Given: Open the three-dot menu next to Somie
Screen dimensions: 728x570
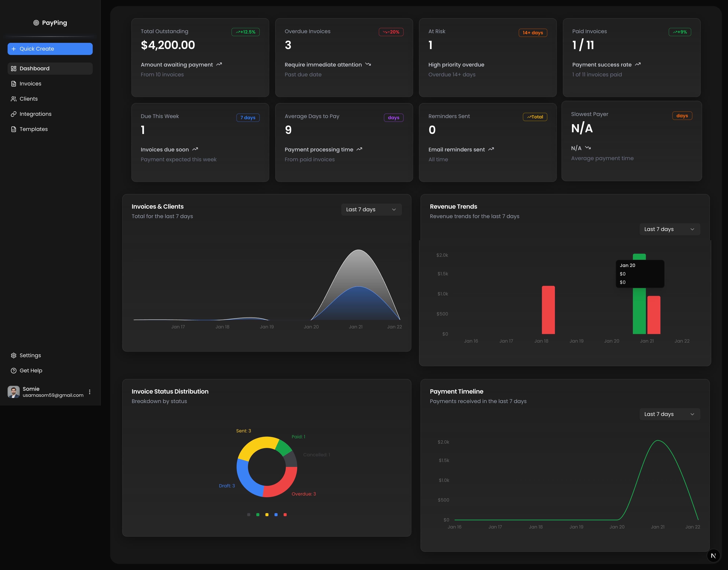Looking at the screenshot, I should point(89,392).
